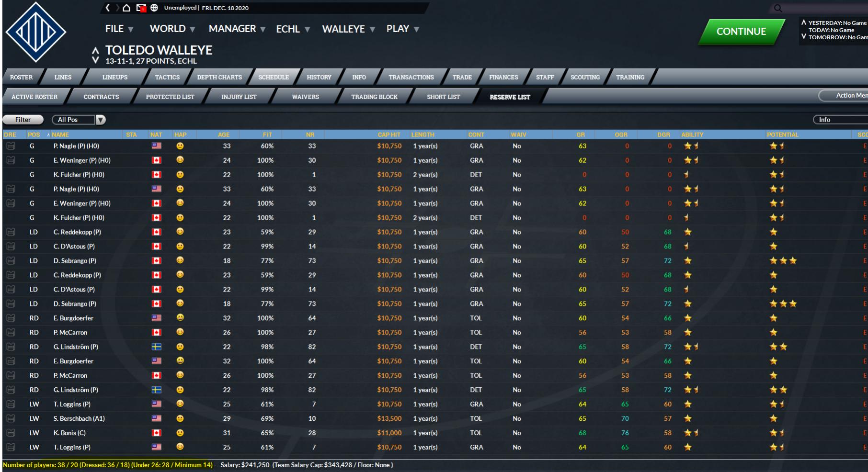868x472 pixels.
Task: Toggle dressed jersey for K. Bonis
Action: click(x=11, y=433)
